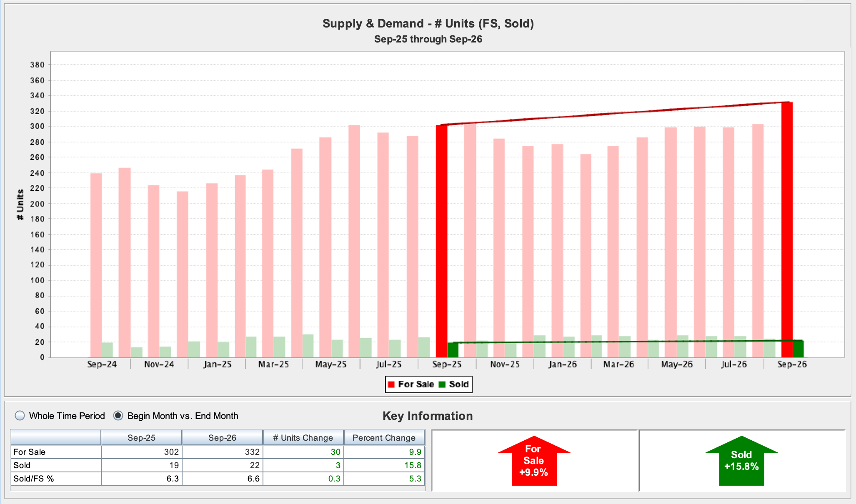Click the green Sold +15.8% arrow
Viewport: 856px width, 504px height.
tap(741, 461)
